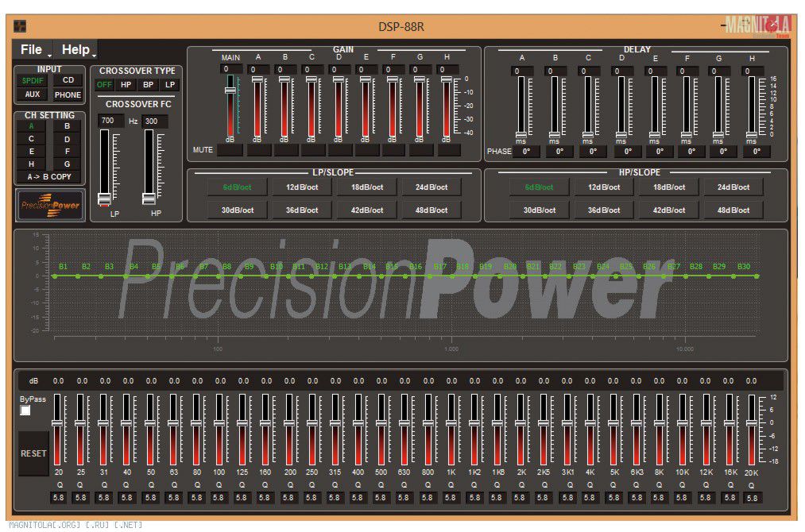This screenshot has width=805, height=532.
Task: Click the delay value field for channel H
Action: coord(753,71)
